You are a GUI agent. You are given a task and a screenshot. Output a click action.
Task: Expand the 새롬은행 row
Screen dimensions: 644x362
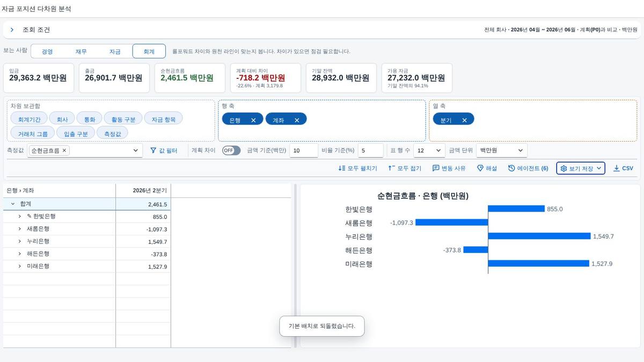[20, 229]
